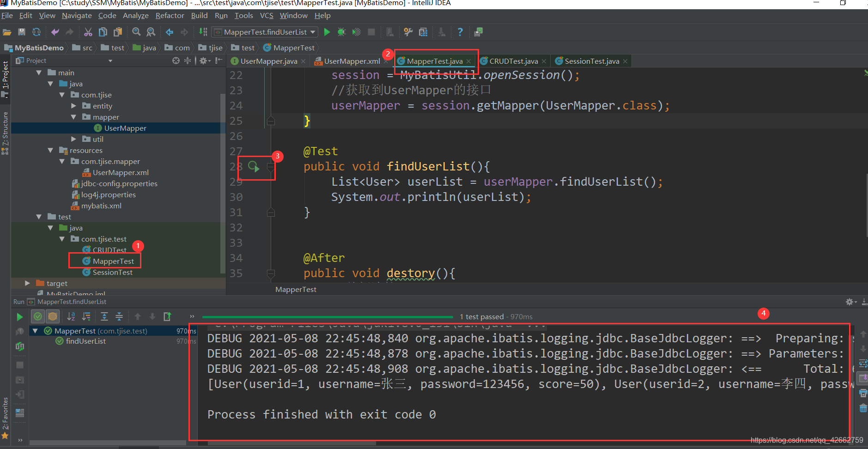Image resolution: width=868 pixels, height=449 pixels.
Task: Click Collapse All in the Project panel
Action: 188,61
